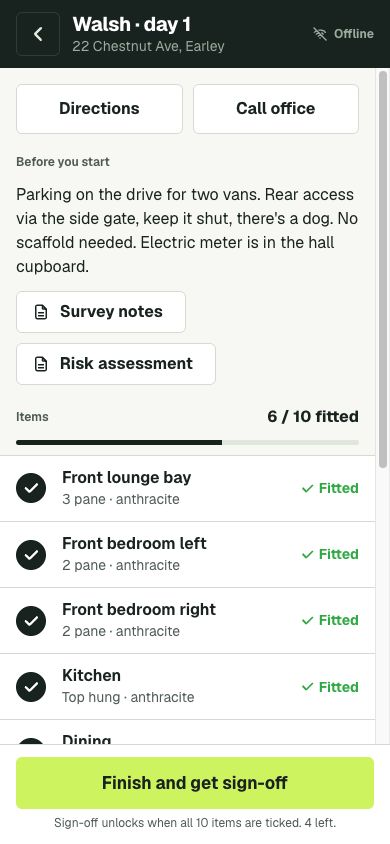Click Fitted status on Front bedroom left
Image resolution: width=390 pixels, height=844 pixels.
click(330, 554)
